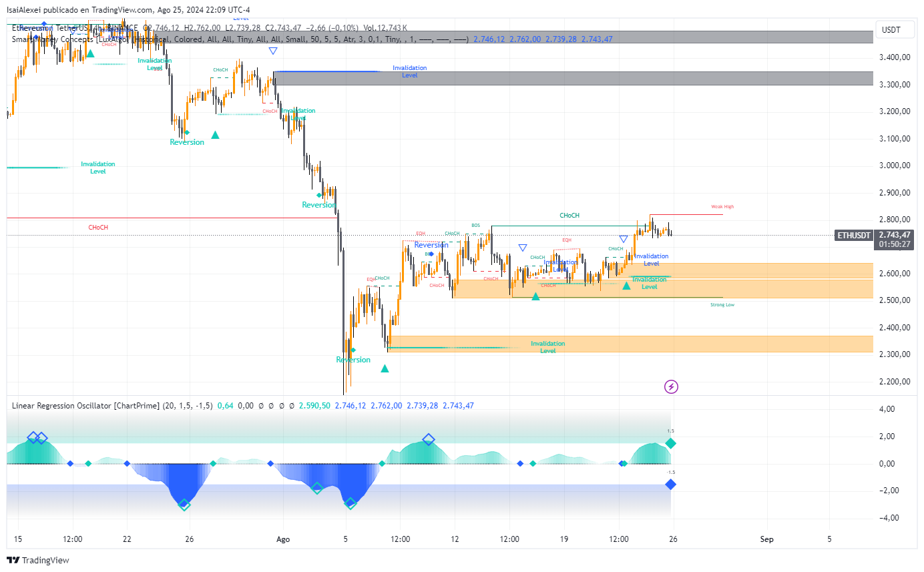Click the 2.400,00 price axis label
Screen dimensions: 924x572
895,328
